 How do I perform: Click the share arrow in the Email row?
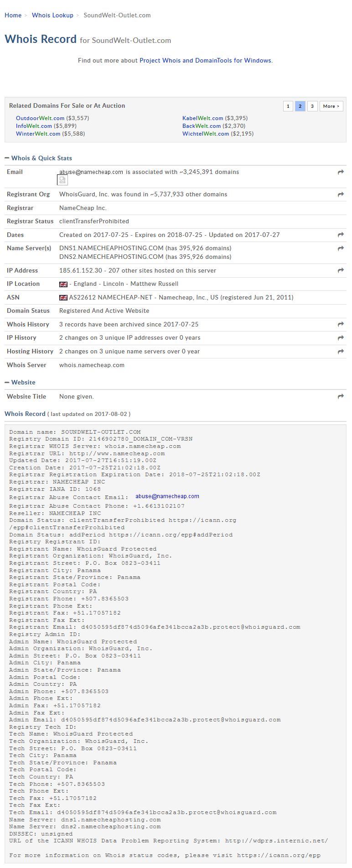tap(340, 172)
